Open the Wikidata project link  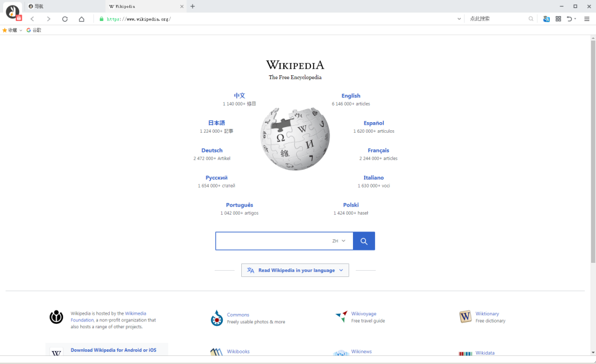(x=485, y=353)
